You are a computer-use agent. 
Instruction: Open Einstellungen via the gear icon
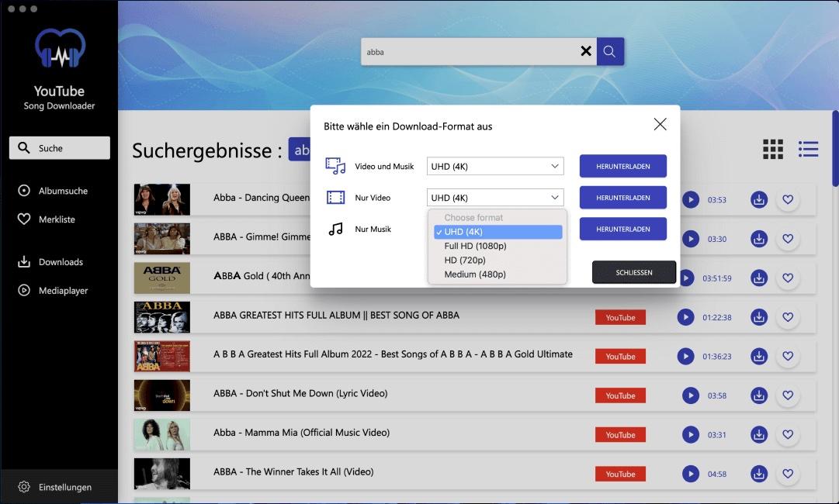coord(23,486)
